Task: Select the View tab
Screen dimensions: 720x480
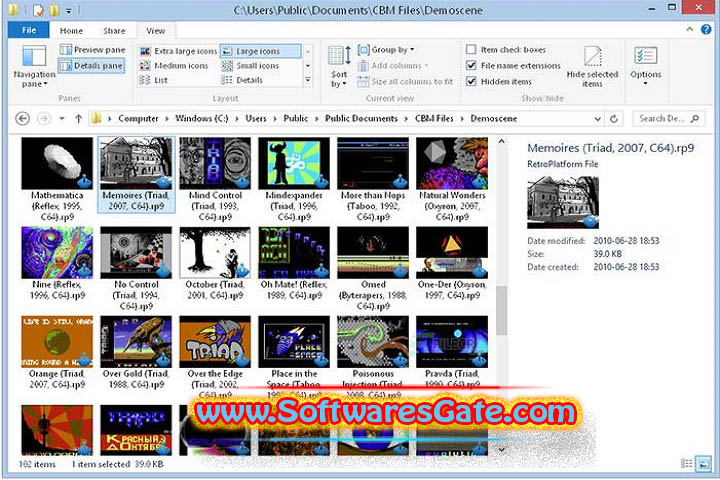Action: click(156, 31)
